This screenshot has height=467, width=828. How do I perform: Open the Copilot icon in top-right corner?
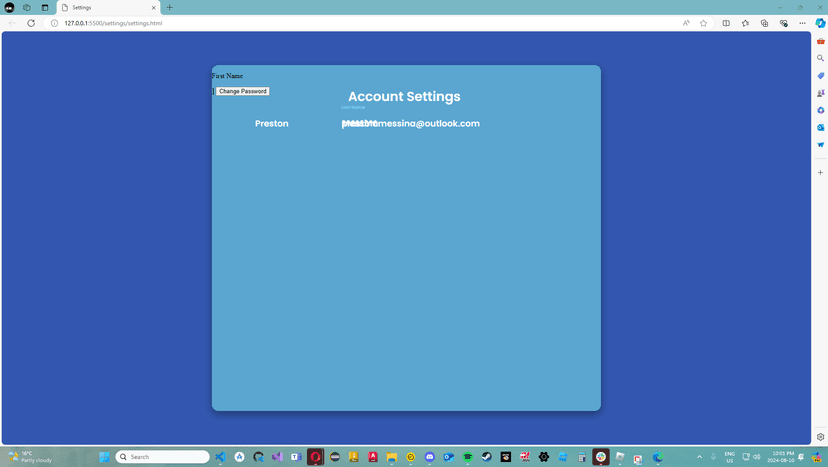coord(820,23)
